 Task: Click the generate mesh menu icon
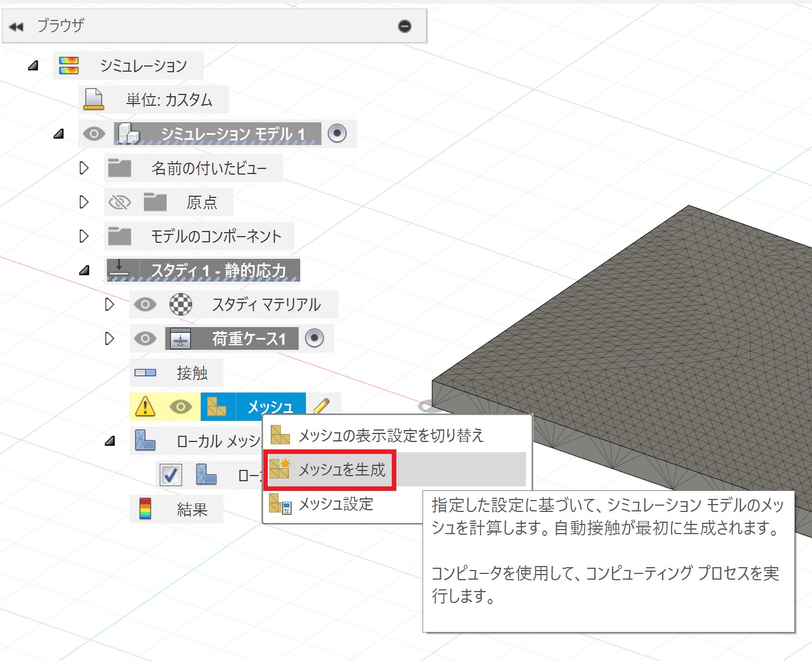coord(280,469)
